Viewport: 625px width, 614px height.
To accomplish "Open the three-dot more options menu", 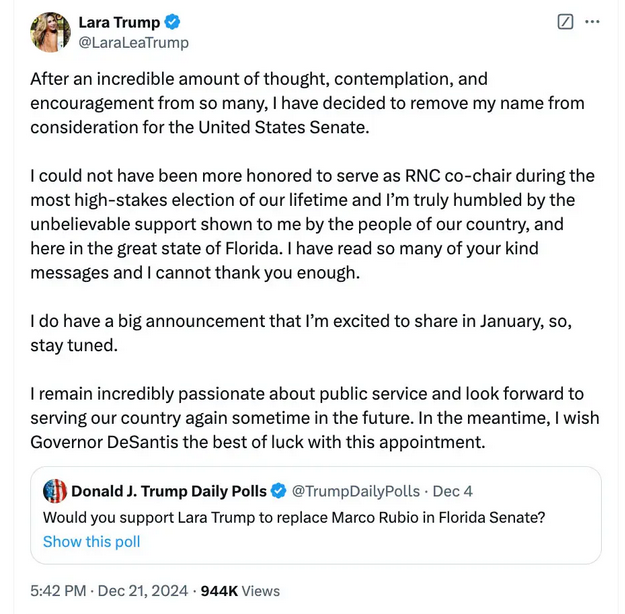I will coord(593,22).
